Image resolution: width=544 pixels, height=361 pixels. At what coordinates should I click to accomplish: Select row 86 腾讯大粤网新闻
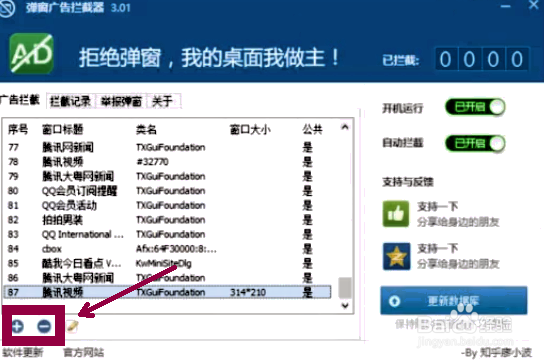click(168, 278)
